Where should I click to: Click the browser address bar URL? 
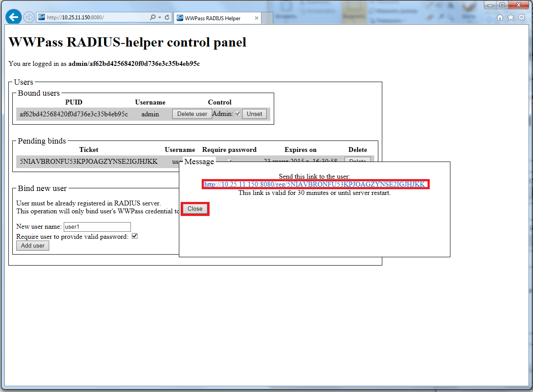[x=88, y=18]
